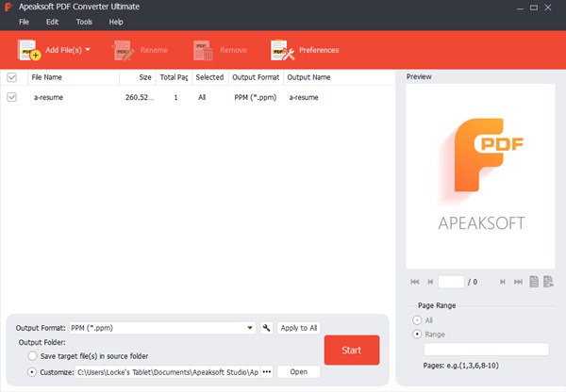This screenshot has height=392, width=566.
Task: Click the single page view icon
Action: (x=534, y=282)
